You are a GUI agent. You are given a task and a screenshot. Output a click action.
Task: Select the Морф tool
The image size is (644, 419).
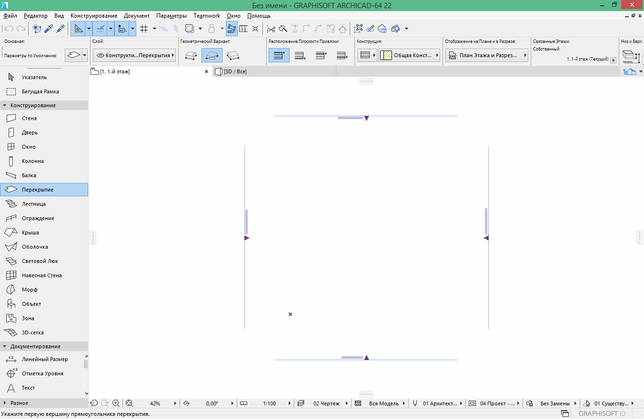(x=44, y=290)
